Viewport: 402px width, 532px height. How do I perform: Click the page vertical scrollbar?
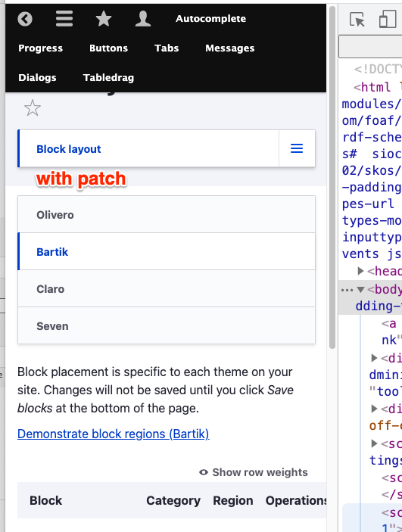[x=332, y=176]
